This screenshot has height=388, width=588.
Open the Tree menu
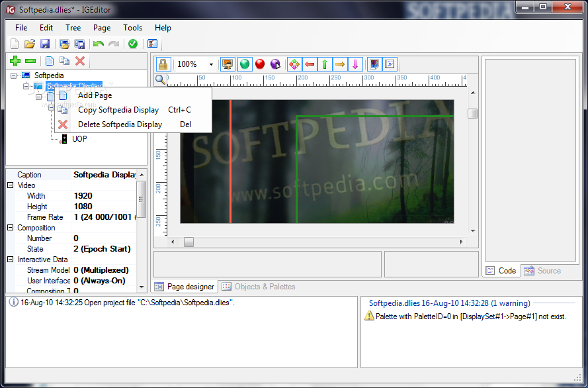coord(73,28)
